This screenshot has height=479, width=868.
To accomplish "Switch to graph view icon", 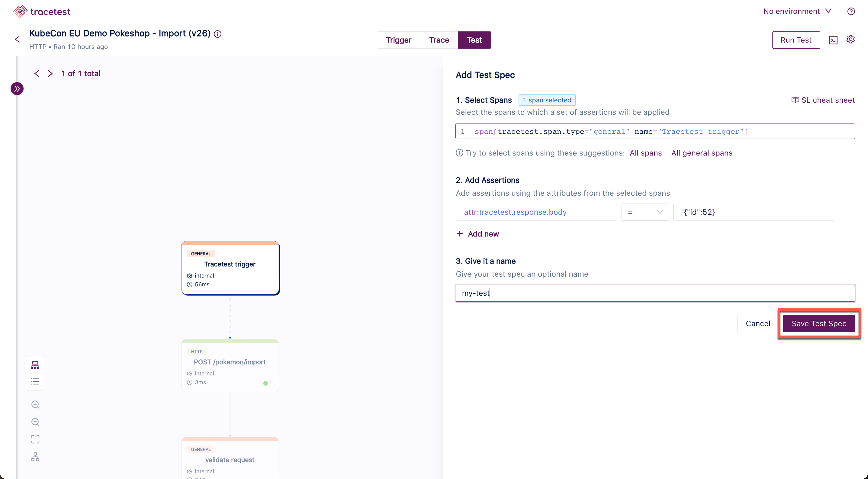I will pos(35,365).
